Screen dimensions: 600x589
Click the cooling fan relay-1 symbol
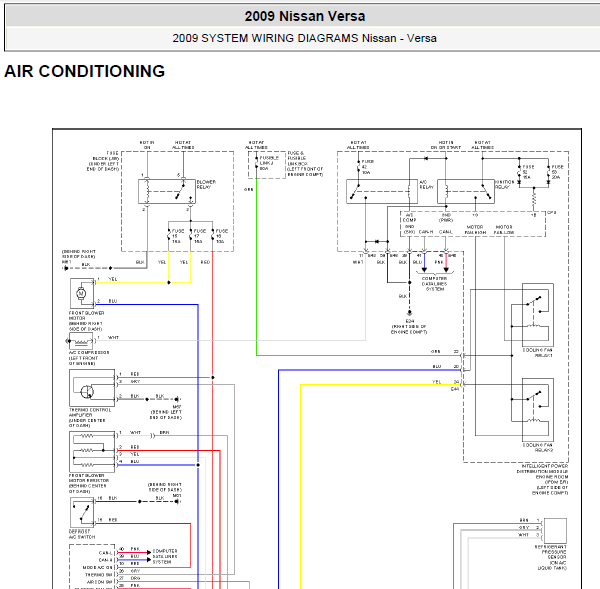(x=538, y=315)
